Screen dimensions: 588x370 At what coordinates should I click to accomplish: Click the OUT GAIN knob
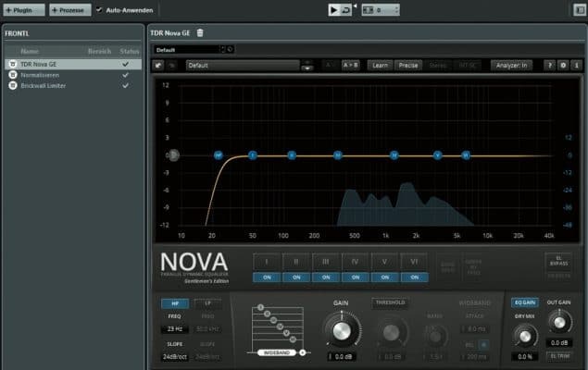(559, 322)
